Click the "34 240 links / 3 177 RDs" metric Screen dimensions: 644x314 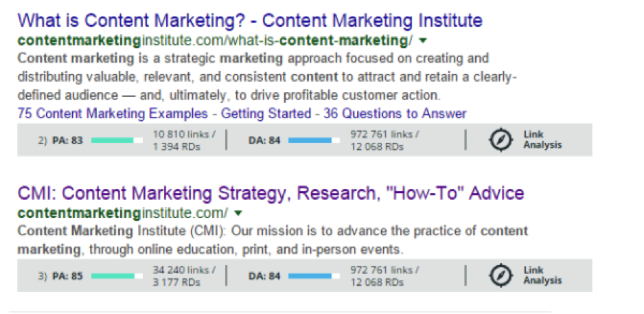183,276
